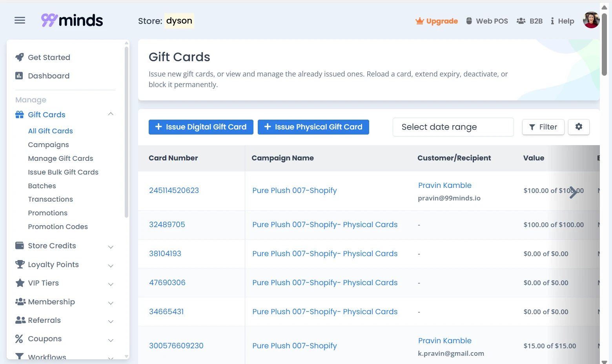The image size is (612, 364).
Task: Open table settings gear button
Action: click(x=579, y=127)
